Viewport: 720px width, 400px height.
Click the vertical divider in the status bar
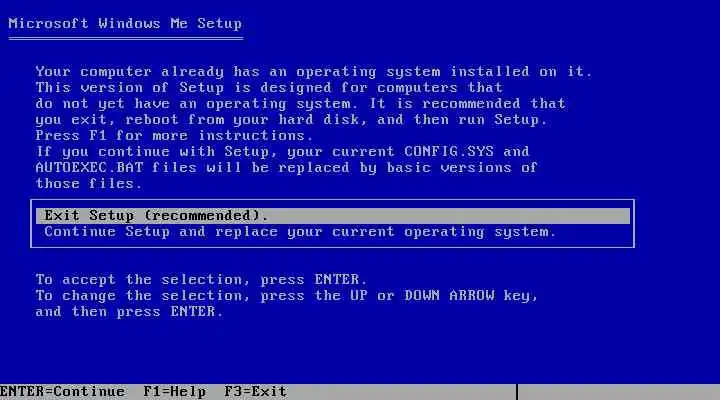(517, 392)
